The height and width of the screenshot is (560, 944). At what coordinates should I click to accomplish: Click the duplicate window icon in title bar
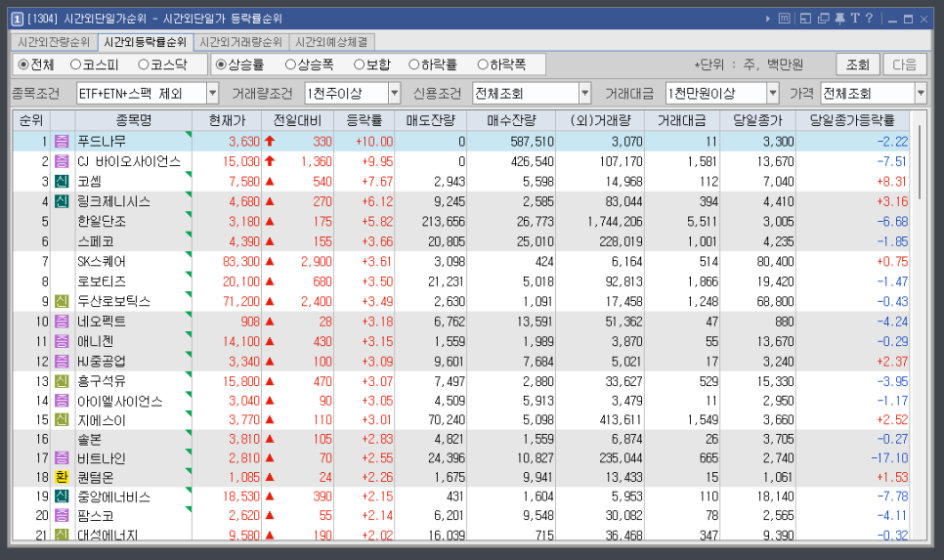coord(823,18)
